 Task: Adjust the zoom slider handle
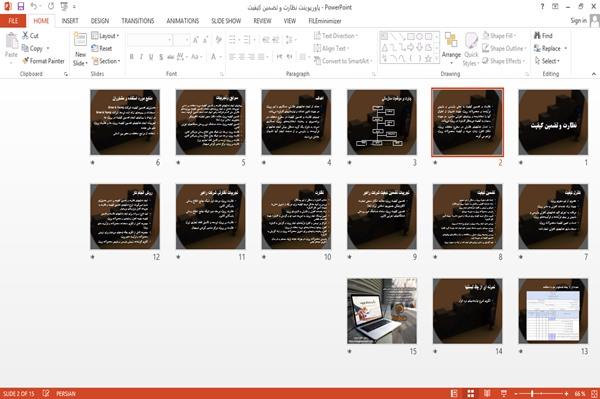pos(532,393)
